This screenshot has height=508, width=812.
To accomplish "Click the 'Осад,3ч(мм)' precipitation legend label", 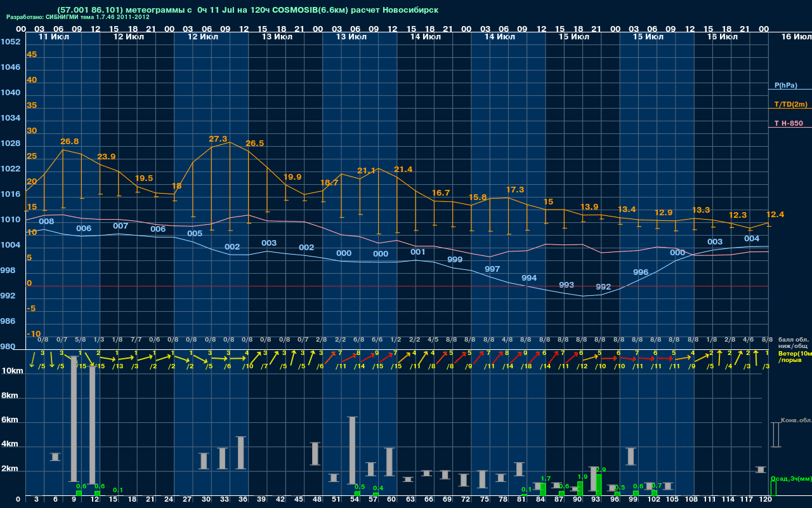I will 791,478.
